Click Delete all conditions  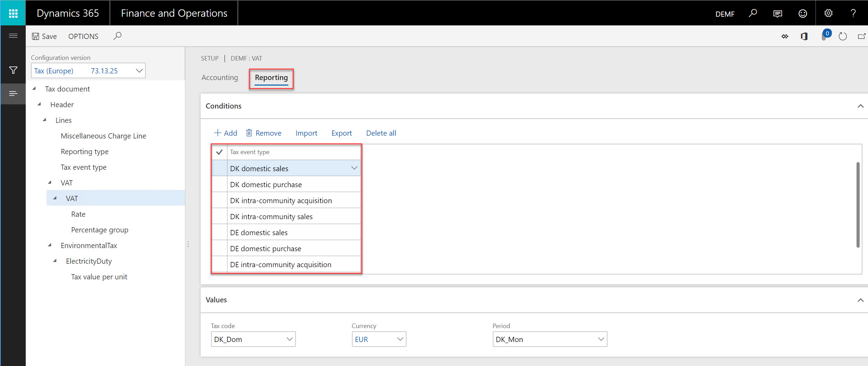381,133
